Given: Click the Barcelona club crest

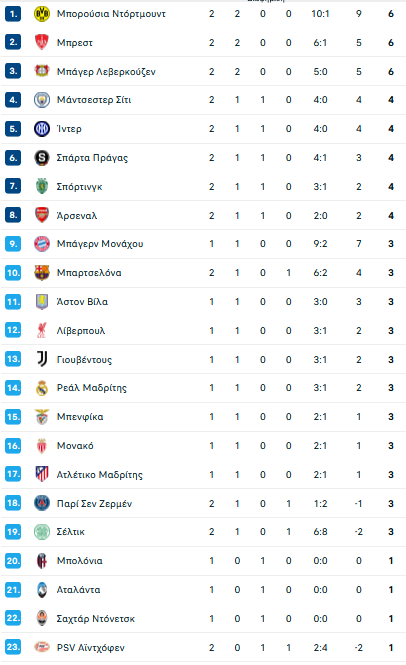Looking at the screenshot, I should (42, 273).
